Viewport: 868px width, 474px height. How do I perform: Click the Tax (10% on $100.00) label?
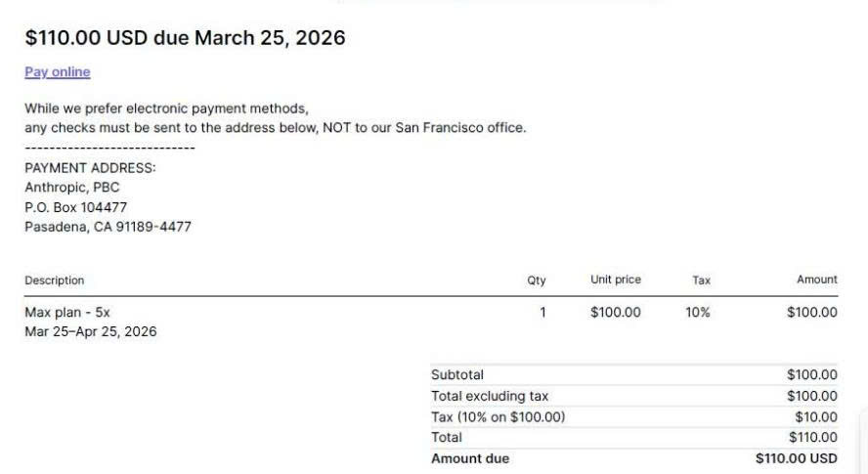(x=498, y=417)
